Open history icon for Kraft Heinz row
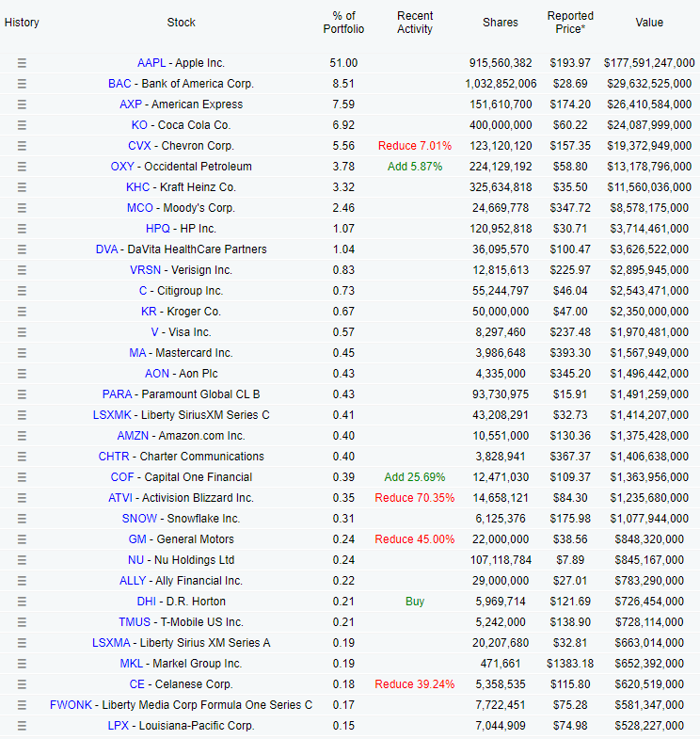This screenshot has width=700, height=739. [22, 187]
